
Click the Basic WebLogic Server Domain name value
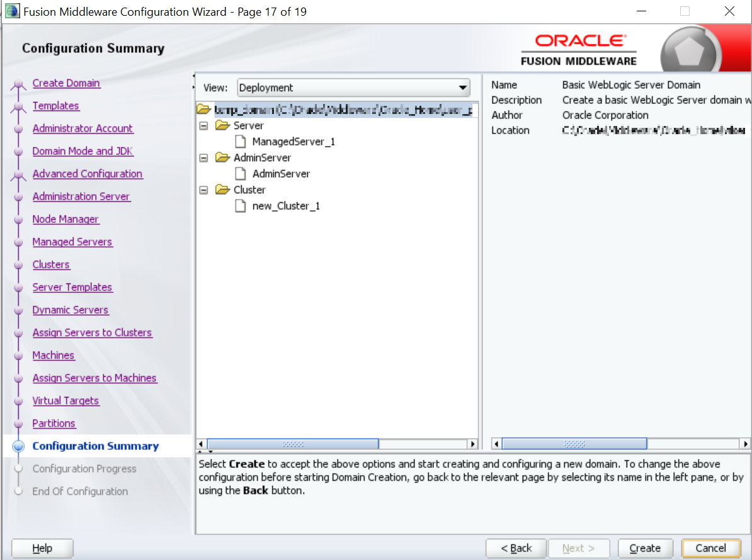coord(631,85)
